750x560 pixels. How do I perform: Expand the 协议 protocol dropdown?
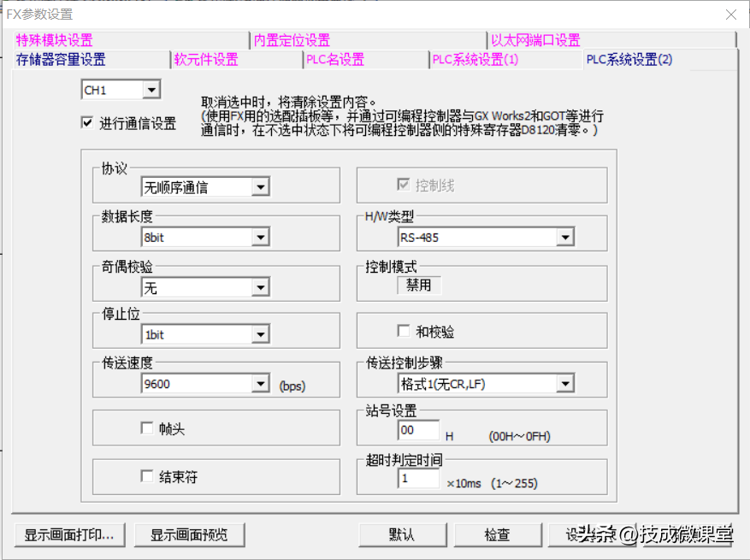260,187
